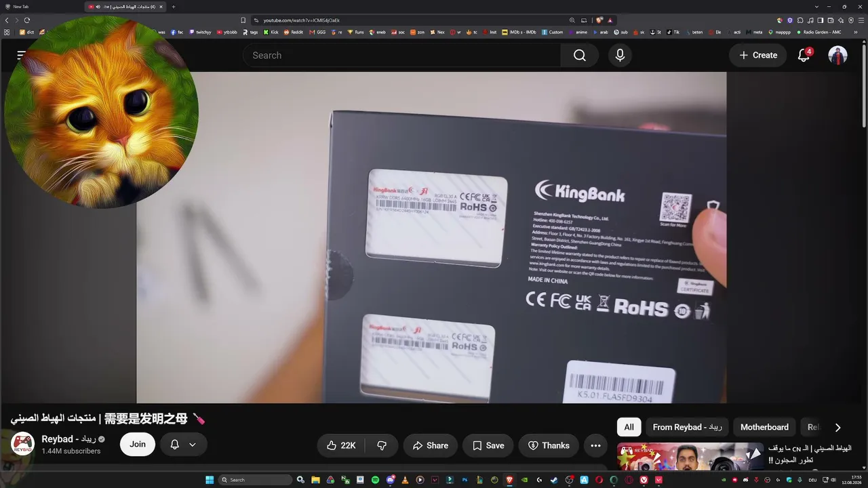Image resolution: width=868 pixels, height=488 pixels.
Task: Open YouTube notifications bell with 4 badge
Action: [x=804, y=56]
